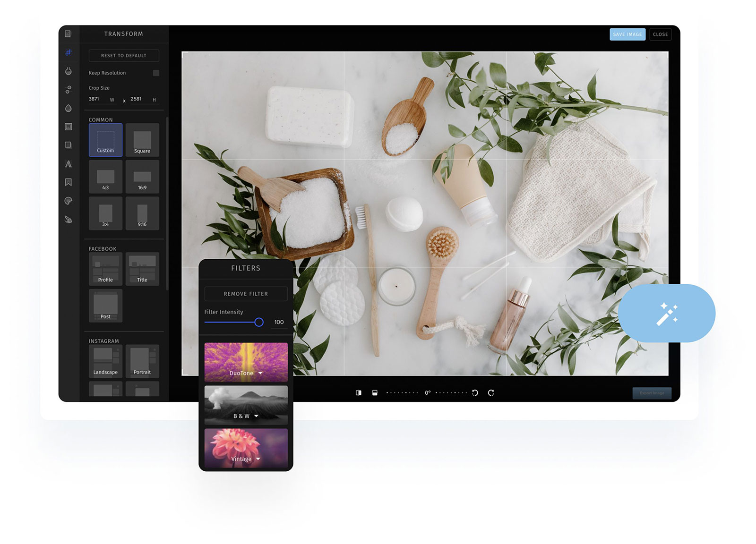This screenshot has height=544, width=756.
Task: Rotate the image counterclockwise
Action: [x=476, y=392]
